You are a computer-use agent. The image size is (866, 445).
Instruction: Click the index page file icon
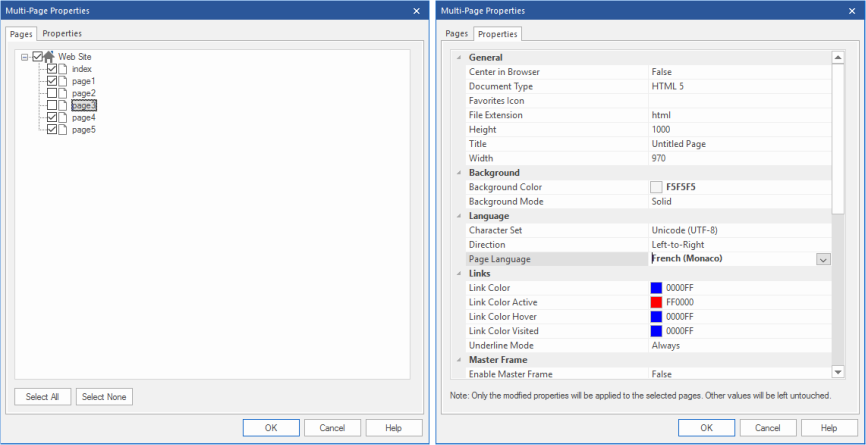(x=62, y=69)
